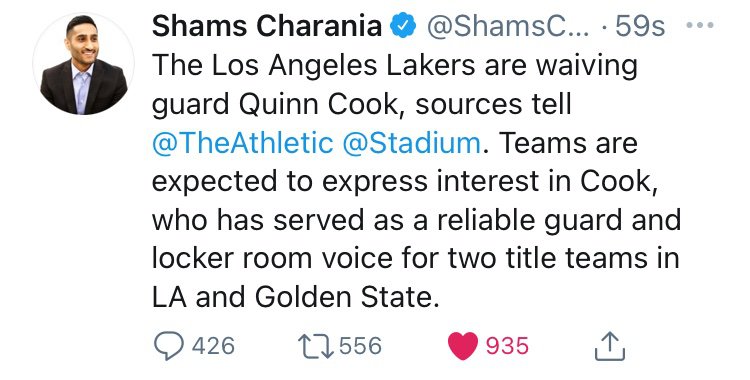This screenshot has height=380, width=750.
Task: Click 'expected to express interest in Cook' line
Action: point(405,182)
